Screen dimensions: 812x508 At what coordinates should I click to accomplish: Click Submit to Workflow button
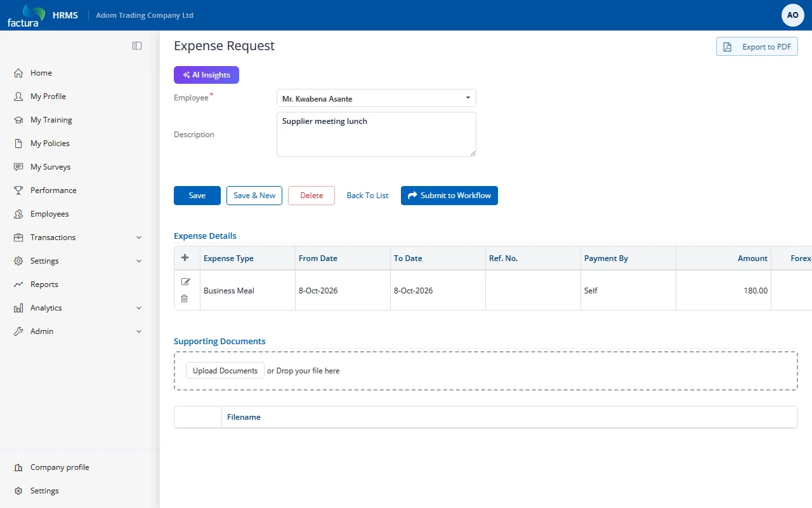(x=449, y=196)
